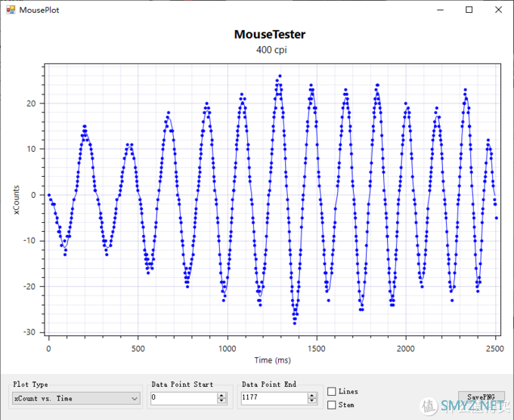The height and width of the screenshot is (420, 514).
Task: Increase Data Point Start with up arrow
Action: 221,395
